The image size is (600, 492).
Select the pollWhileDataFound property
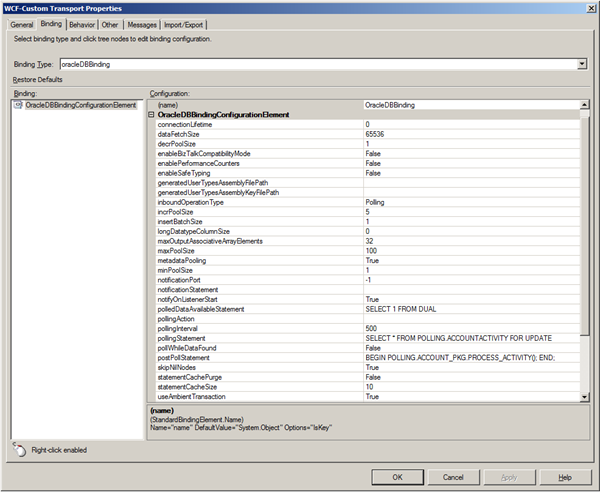tap(368, 348)
